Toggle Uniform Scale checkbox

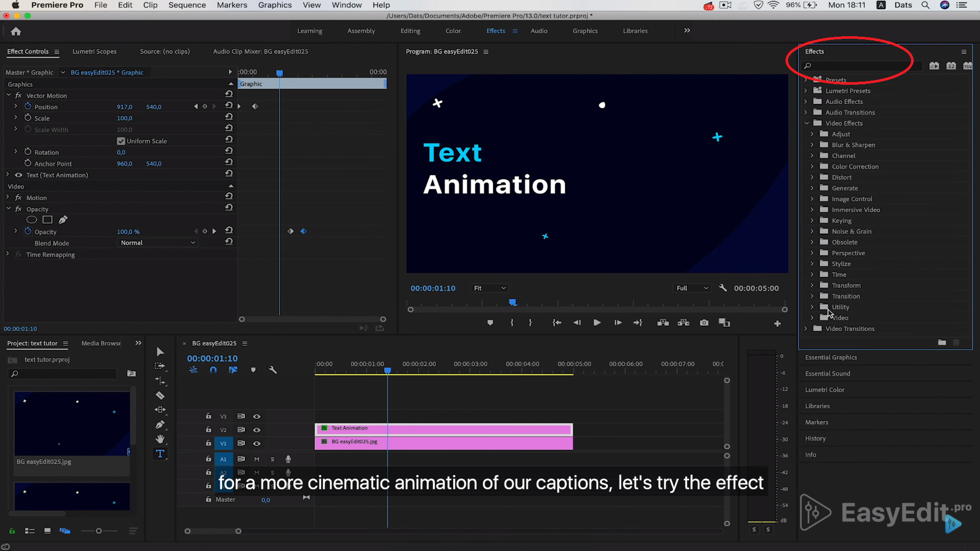pos(120,141)
